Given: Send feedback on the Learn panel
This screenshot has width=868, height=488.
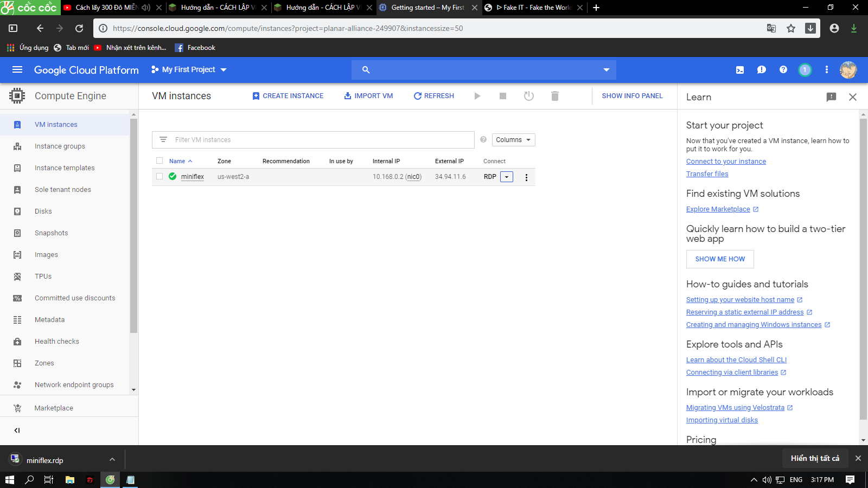Looking at the screenshot, I should coord(831,97).
